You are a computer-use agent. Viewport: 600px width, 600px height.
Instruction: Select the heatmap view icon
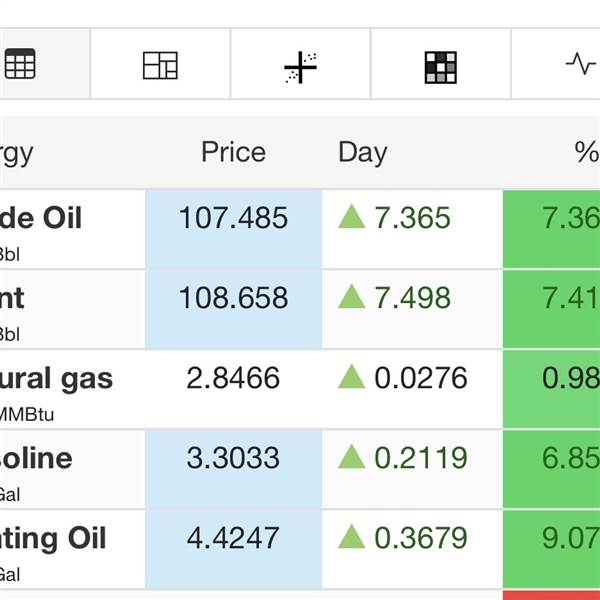(x=440, y=66)
